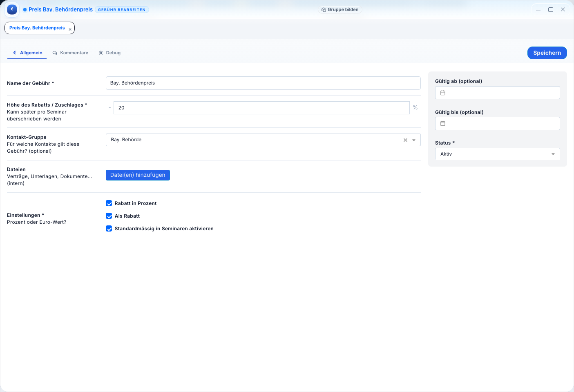Image resolution: width=574 pixels, height=392 pixels.
Task: Clear the Bay. Behörde contact group selection
Action: point(405,140)
